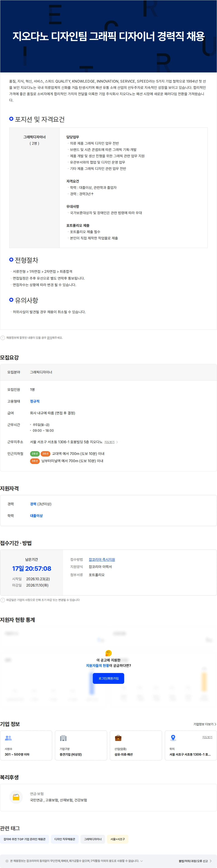Click chevron arrow after 근무지주소 지도보기
The height and width of the screenshot is (868, 217).
pyautogui.click(x=117, y=442)
